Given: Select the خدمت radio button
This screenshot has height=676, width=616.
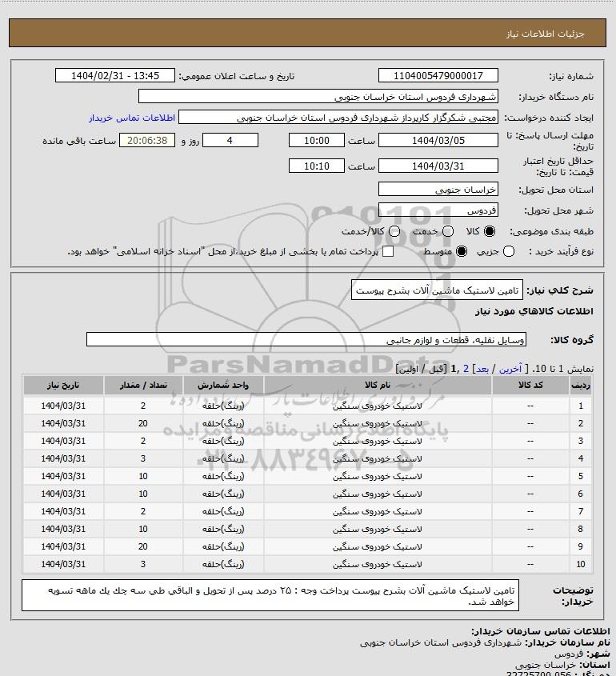Looking at the screenshot, I should click(x=448, y=231).
